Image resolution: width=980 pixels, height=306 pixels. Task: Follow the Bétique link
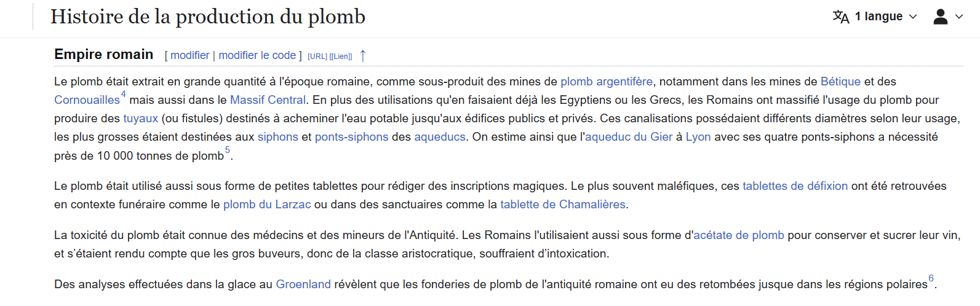840,82
